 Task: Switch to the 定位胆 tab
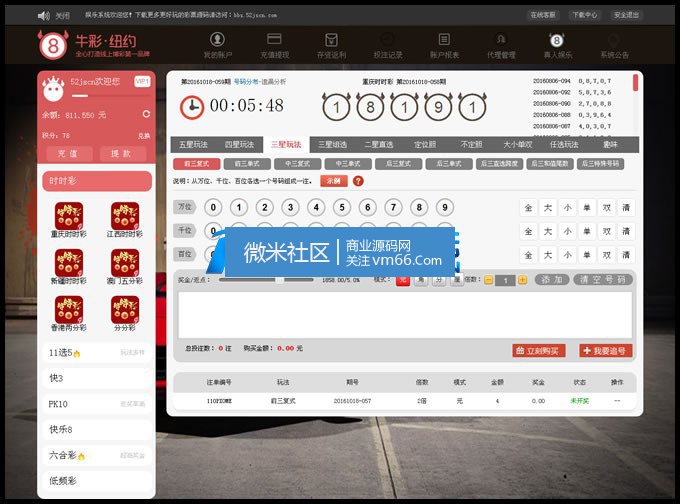[x=425, y=144]
